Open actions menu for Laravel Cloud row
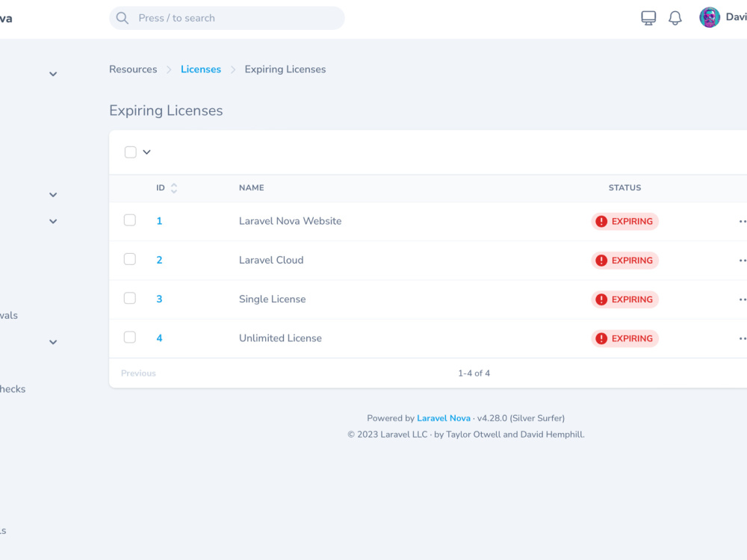747x560 pixels. tap(743, 261)
